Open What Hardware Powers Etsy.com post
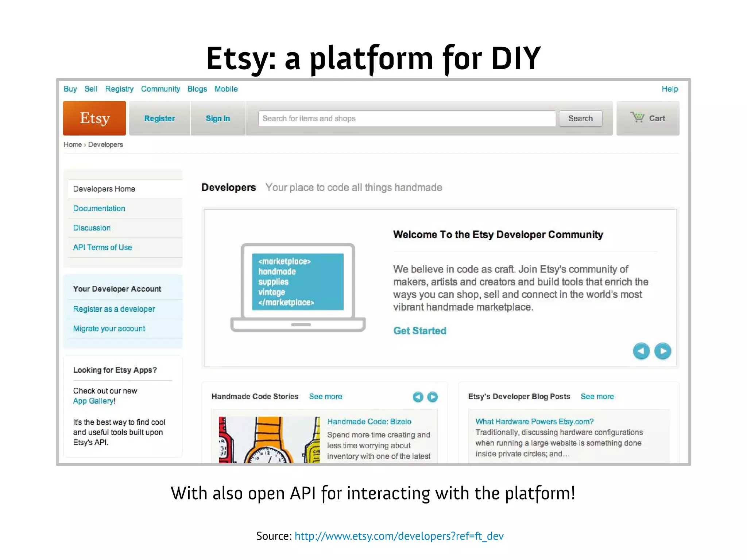Image resolution: width=747 pixels, height=560 pixels. tap(534, 421)
